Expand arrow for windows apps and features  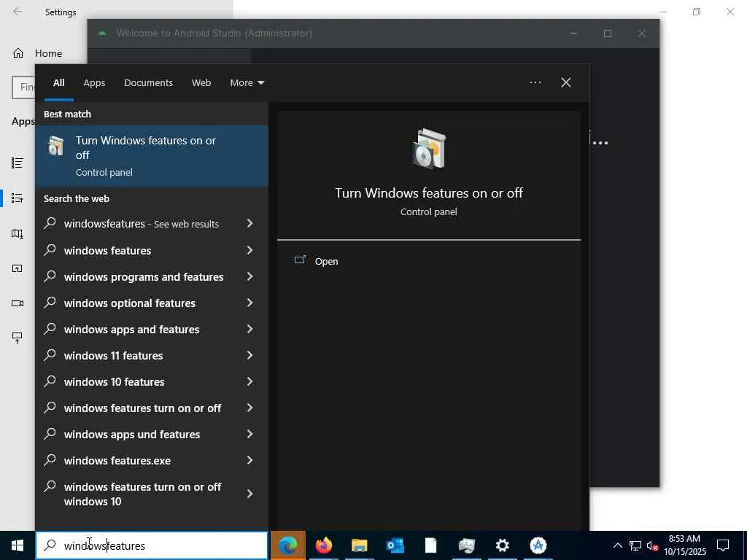[249, 329]
